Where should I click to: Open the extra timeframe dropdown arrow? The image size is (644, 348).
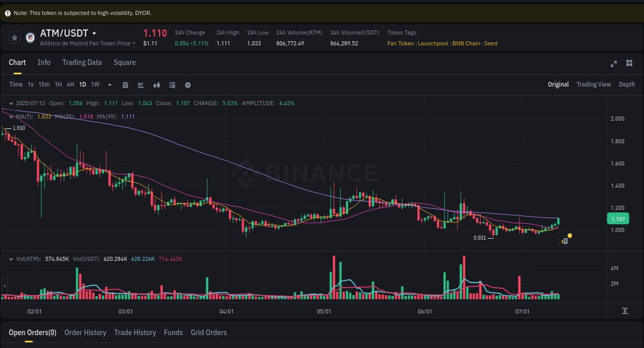point(109,85)
